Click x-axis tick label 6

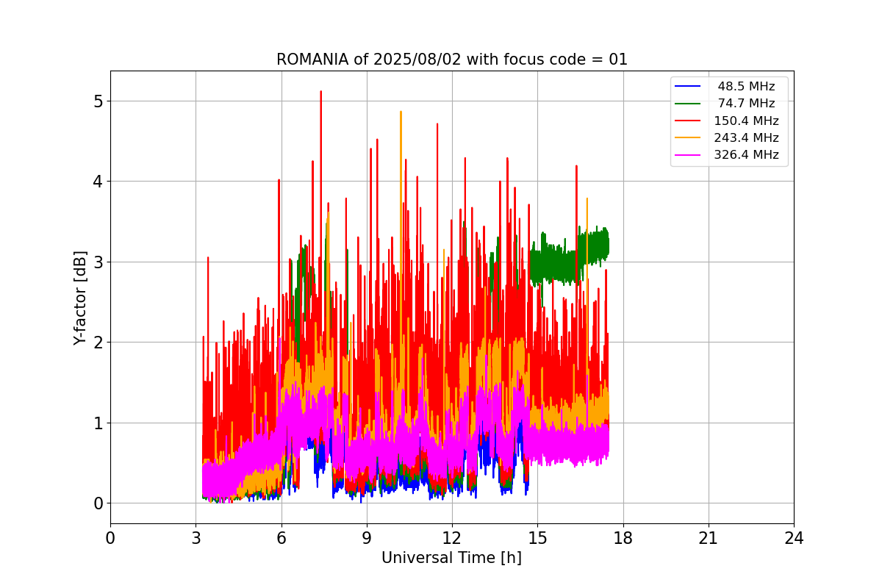[x=281, y=538]
